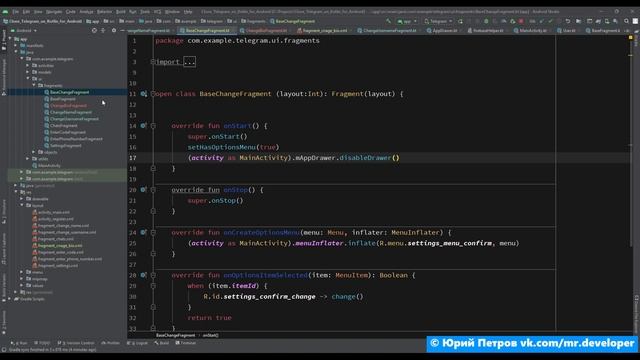
Task: Expand the models package folder
Action: (28, 72)
